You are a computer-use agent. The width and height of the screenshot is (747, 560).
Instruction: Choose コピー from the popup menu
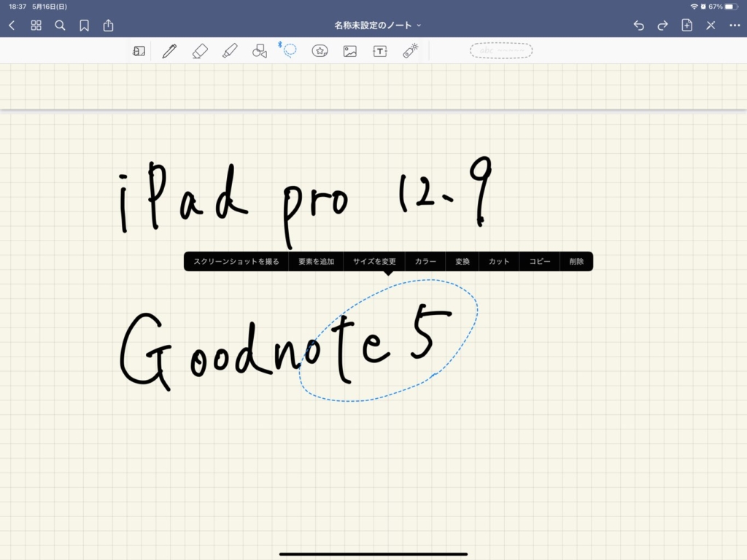[x=540, y=262]
